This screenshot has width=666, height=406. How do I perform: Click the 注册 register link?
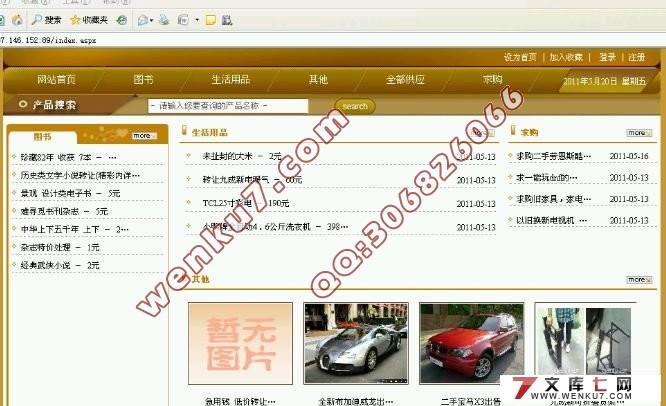coord(636,57)
